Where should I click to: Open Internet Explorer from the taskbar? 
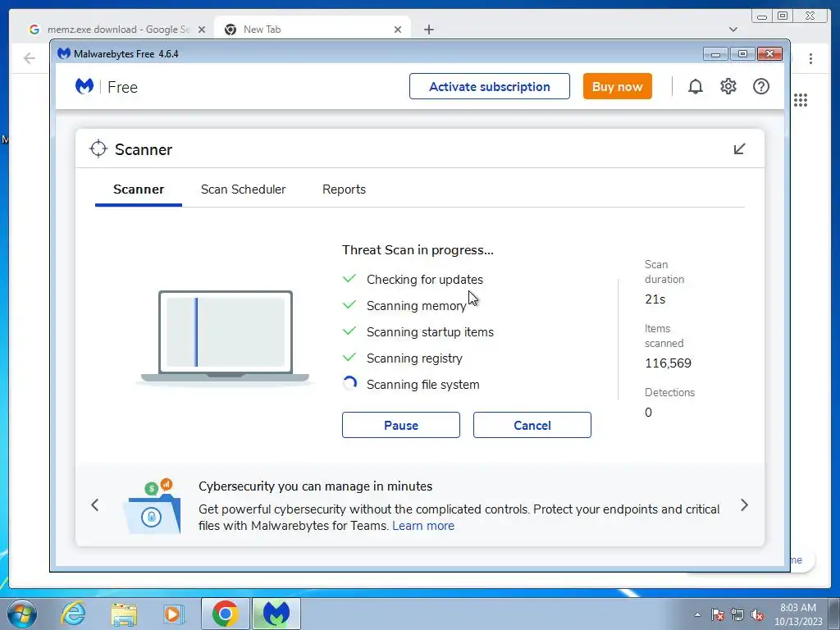[x=73, y=614]
